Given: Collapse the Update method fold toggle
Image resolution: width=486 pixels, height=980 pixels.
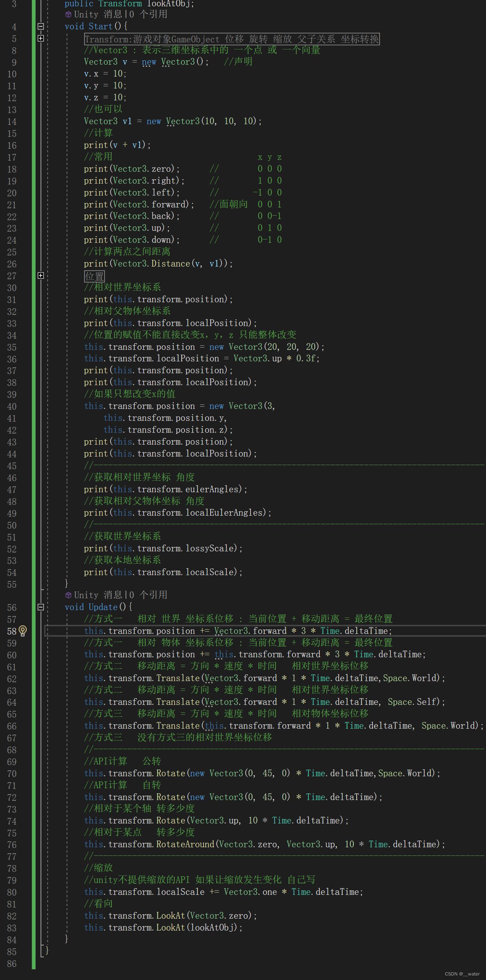Looking at the screenshot, I should pyautogui.click(x=41, y=607).
